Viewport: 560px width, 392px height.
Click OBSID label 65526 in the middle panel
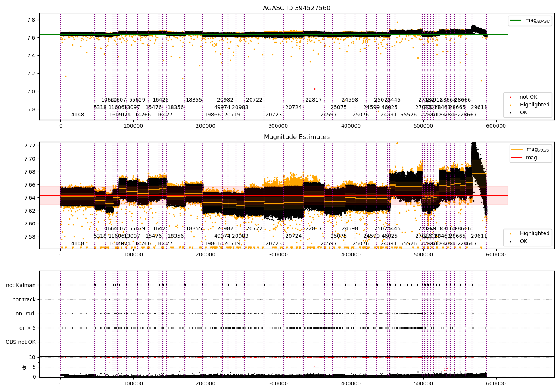tap(408, 243)
